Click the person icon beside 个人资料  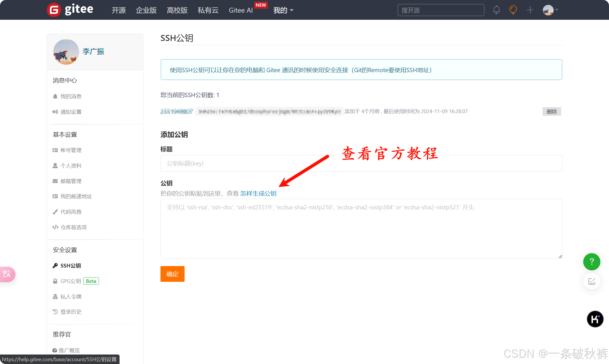coord(55,166)
